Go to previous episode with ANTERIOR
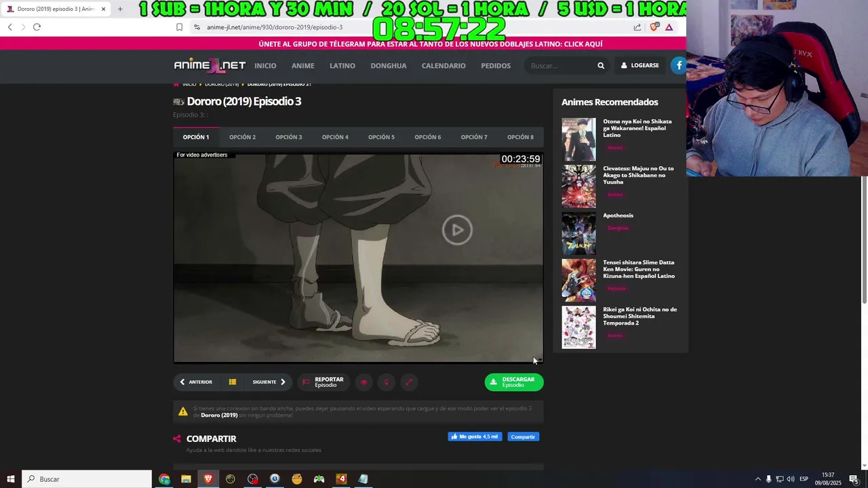 (196, 382)
